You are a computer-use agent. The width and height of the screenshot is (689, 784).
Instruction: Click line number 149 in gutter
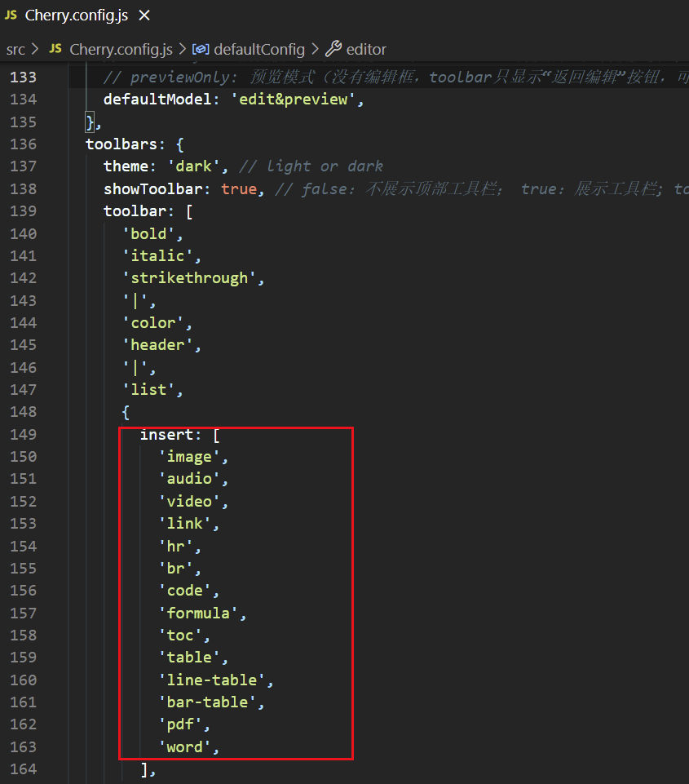click(23, 435)
